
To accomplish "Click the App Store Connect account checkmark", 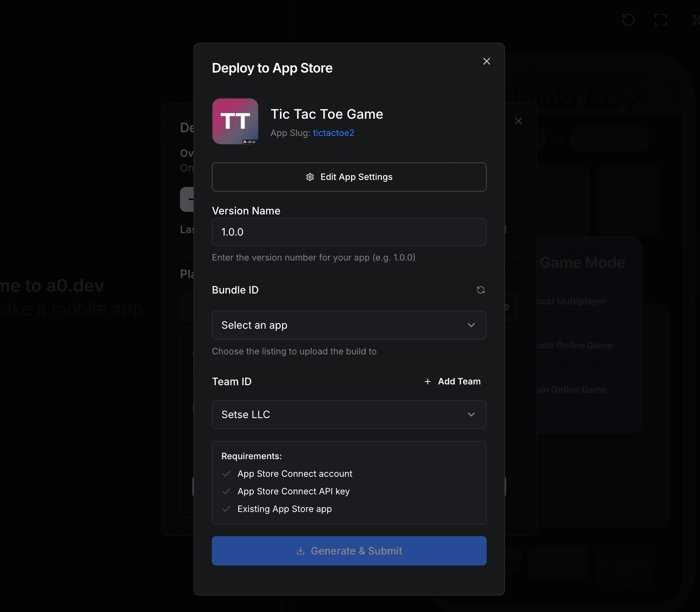I will [226, 474].
